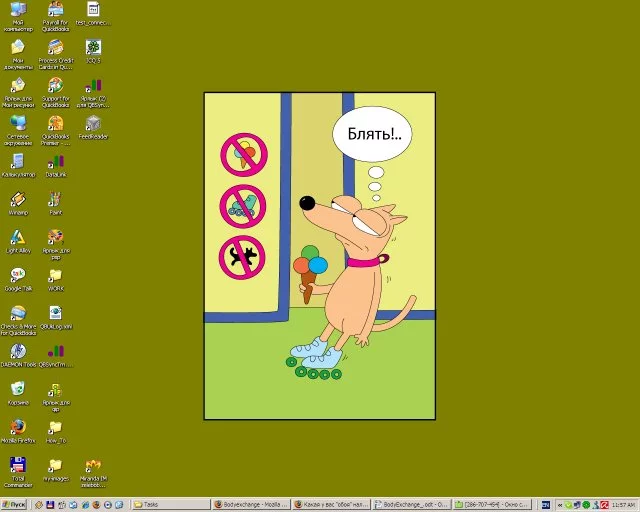Launch Mozilla Firefox desktop icon
Screen dimensions: 640x512
[18, 432]
